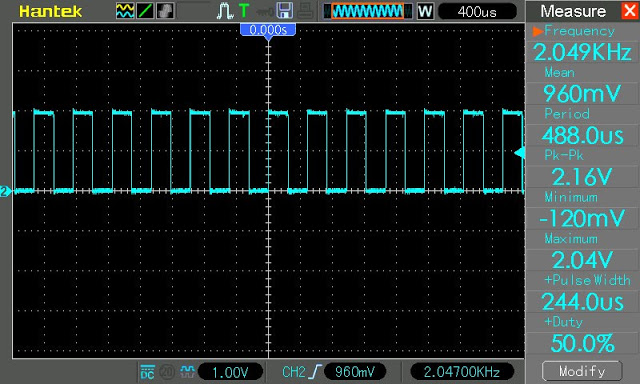Click the 50.0% duty value
The width and height of the screenshot is (640, 384).
click(582, 344)
